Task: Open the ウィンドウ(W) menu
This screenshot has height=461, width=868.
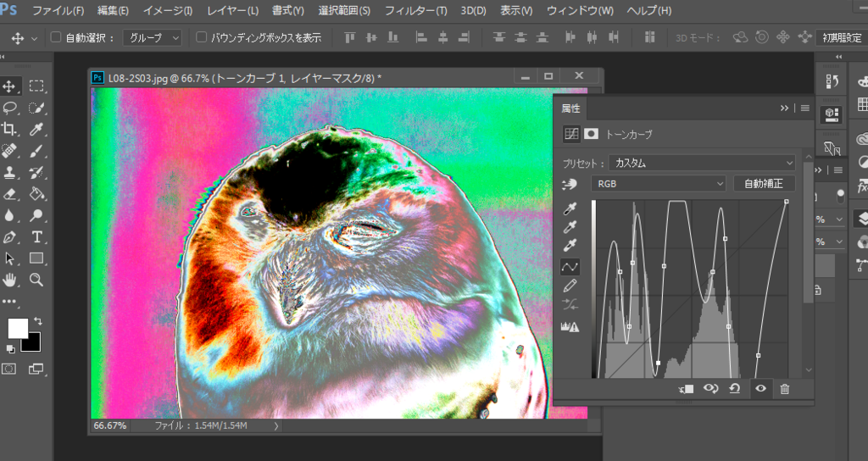Action: point(580,10)
